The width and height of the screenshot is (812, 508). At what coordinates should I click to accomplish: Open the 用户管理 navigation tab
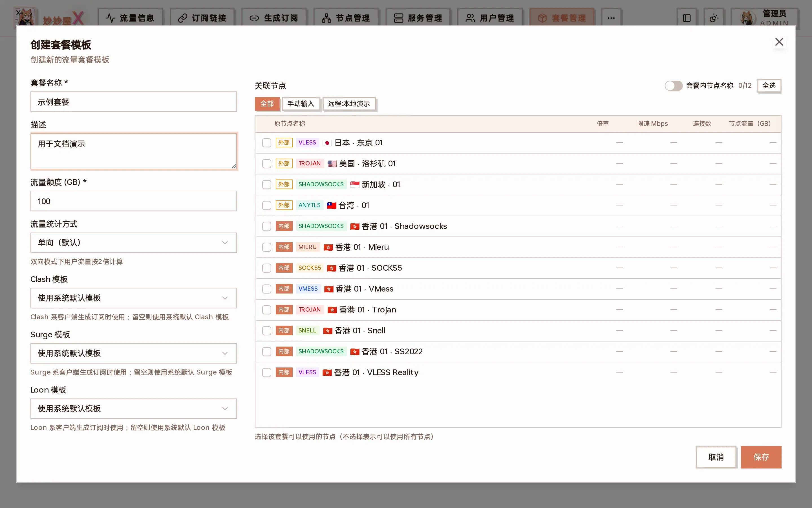[x=490, y=18]
